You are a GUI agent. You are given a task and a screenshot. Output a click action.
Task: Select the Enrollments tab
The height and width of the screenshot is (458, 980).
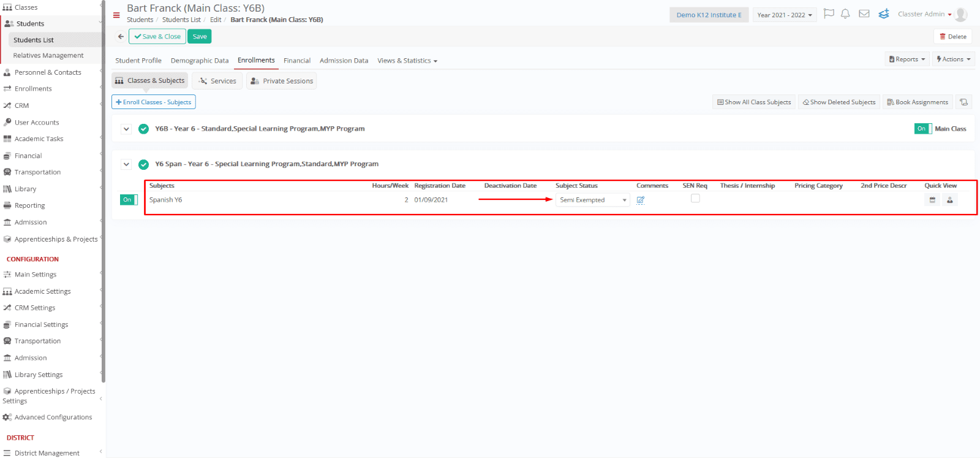[256, 60]
